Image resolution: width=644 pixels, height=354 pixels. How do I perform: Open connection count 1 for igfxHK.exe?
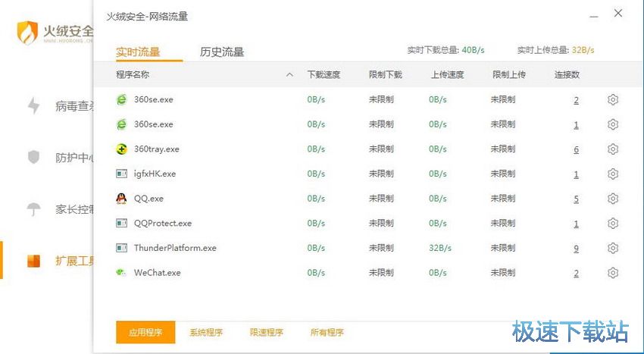click(577, 174)
